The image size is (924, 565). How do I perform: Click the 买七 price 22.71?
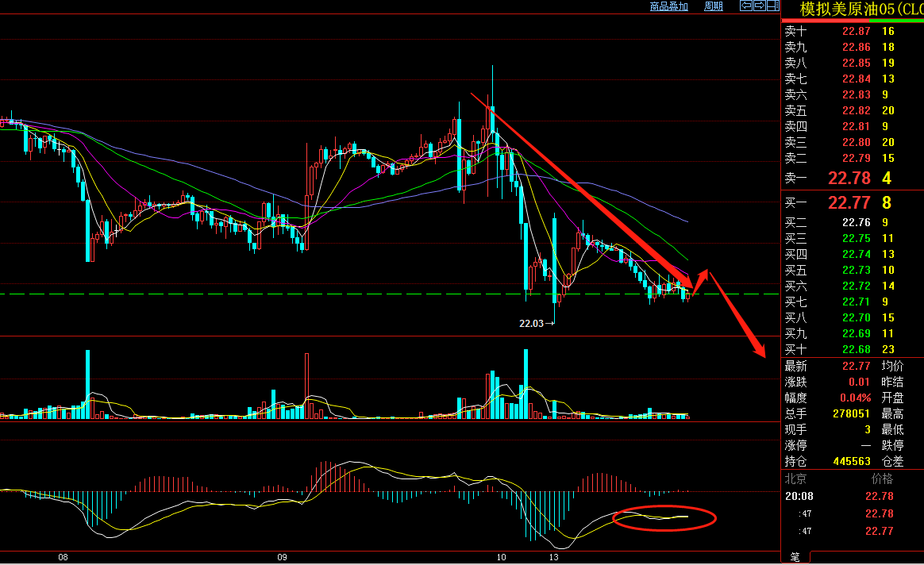[x=857, y=302]
